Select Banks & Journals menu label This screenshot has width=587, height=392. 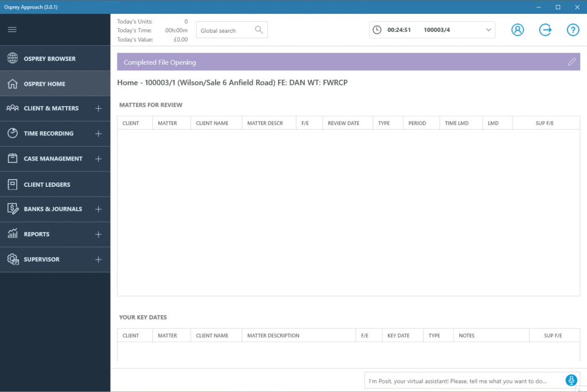[x=53, y=209]
